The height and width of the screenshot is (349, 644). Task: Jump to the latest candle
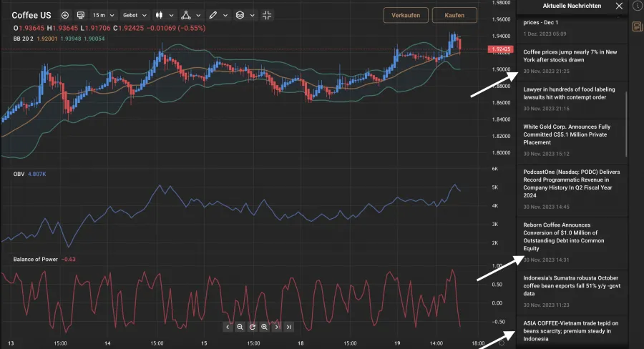[288, 327]
